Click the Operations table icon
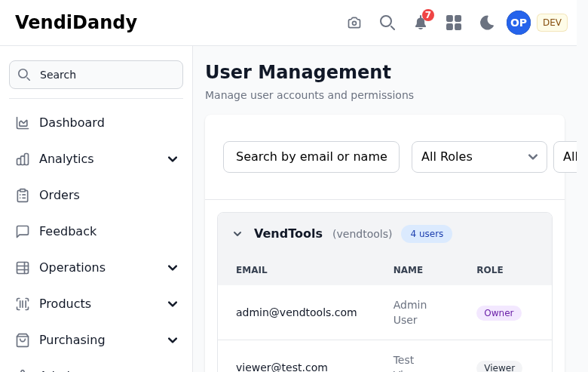 click(x=23, y=268)
